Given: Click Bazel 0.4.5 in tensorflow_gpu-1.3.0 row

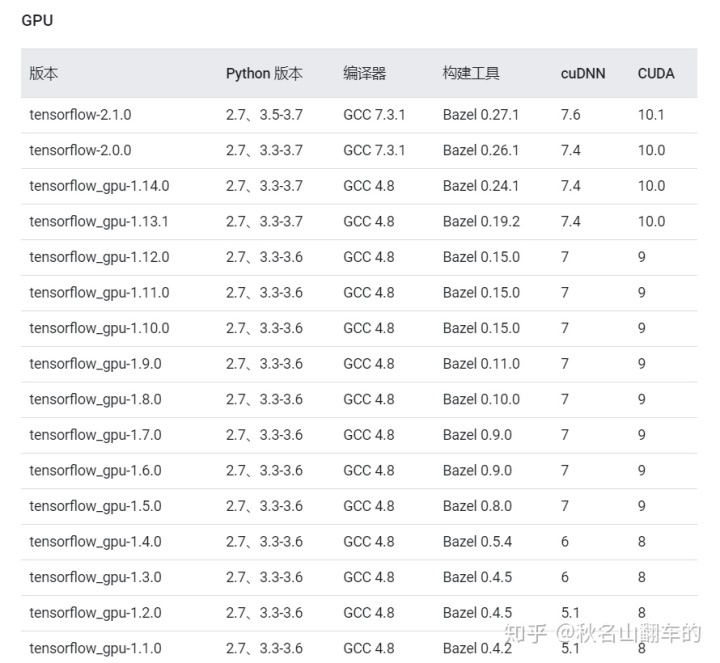Looking at the screenshot, I should pyautogui.click(x=478, y=577).
